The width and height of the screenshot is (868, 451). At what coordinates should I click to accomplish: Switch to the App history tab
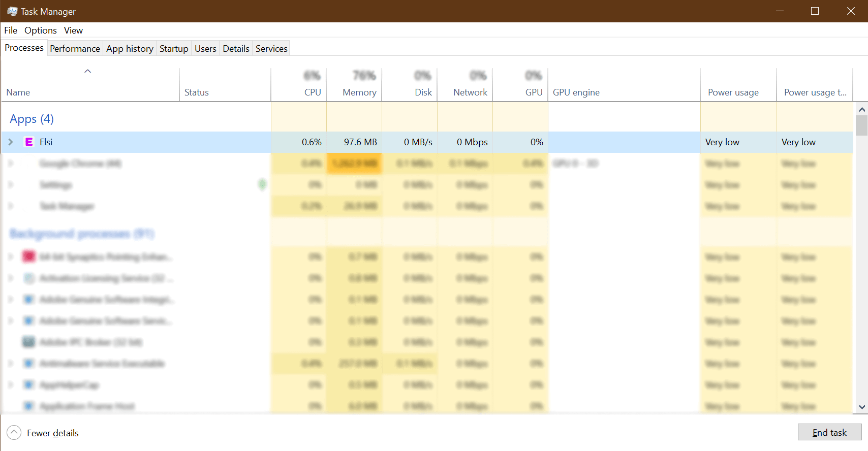point(130,49)
